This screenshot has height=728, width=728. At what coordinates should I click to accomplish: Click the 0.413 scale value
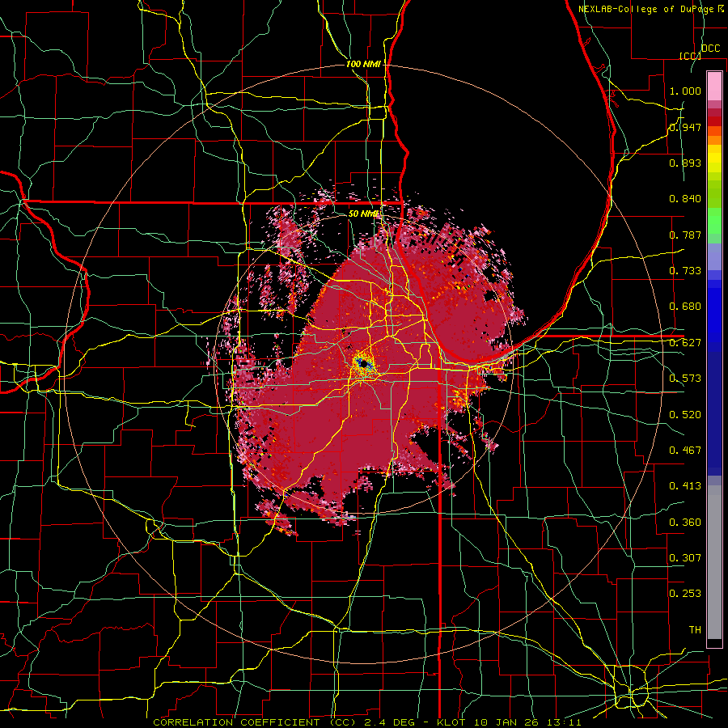pos(685,486)
